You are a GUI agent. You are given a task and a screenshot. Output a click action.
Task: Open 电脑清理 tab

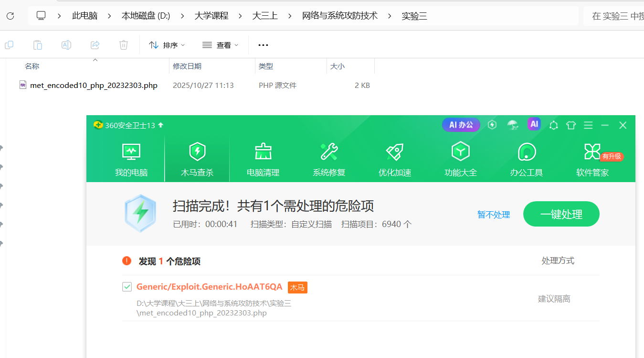point(263,160)
